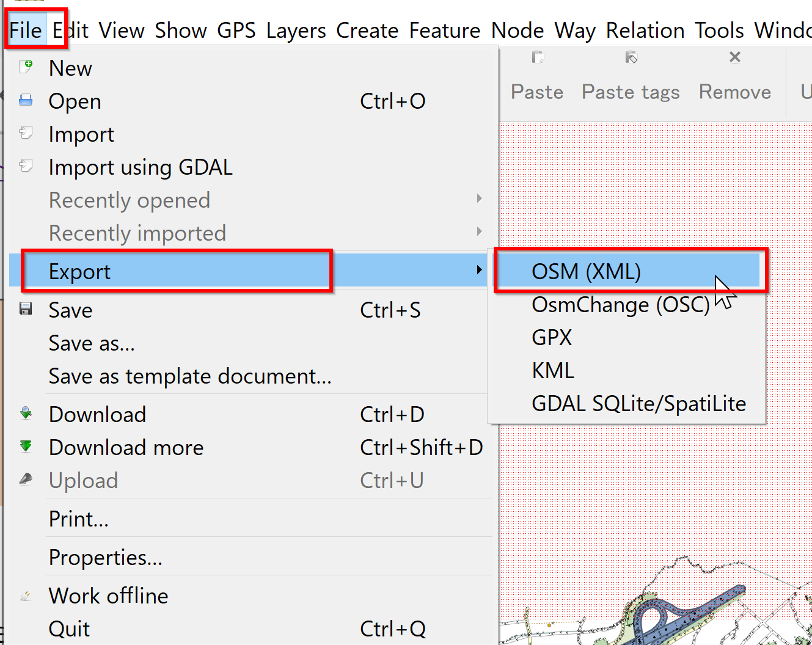
Task: Click the Paste tags toolbar icon
Action: [631, 57]
